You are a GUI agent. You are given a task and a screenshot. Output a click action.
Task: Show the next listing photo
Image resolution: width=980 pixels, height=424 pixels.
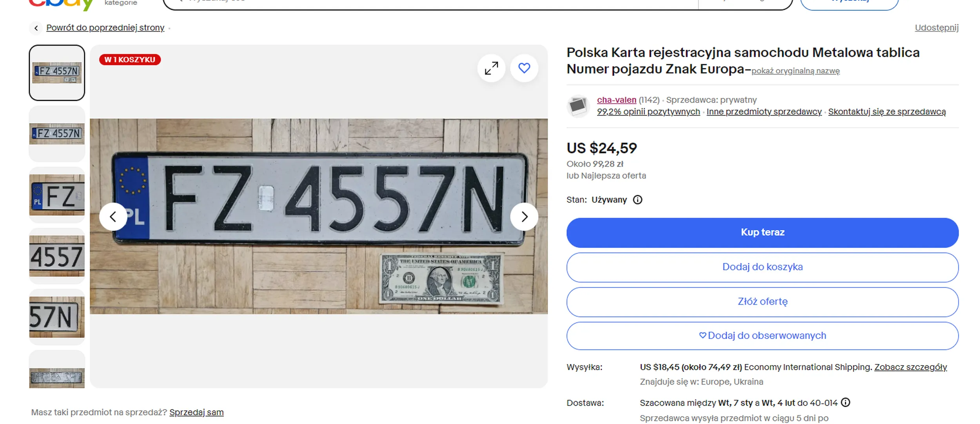pos(524,216)
